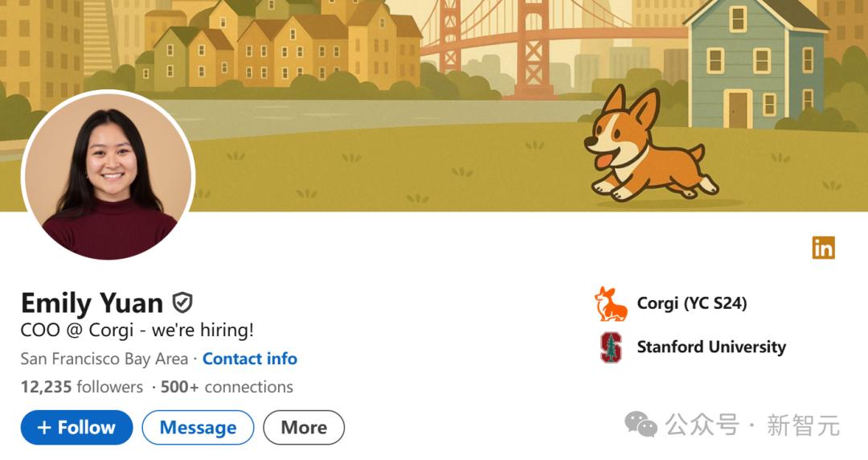
Task: Click the Emily Yuan profile name
Action: pyautogui.click(x=92, y=303)
